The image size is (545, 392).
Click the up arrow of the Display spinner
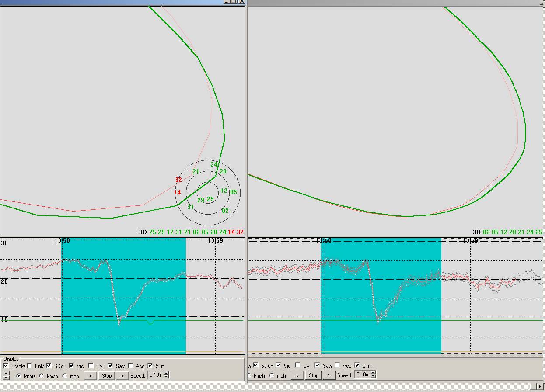6,374
